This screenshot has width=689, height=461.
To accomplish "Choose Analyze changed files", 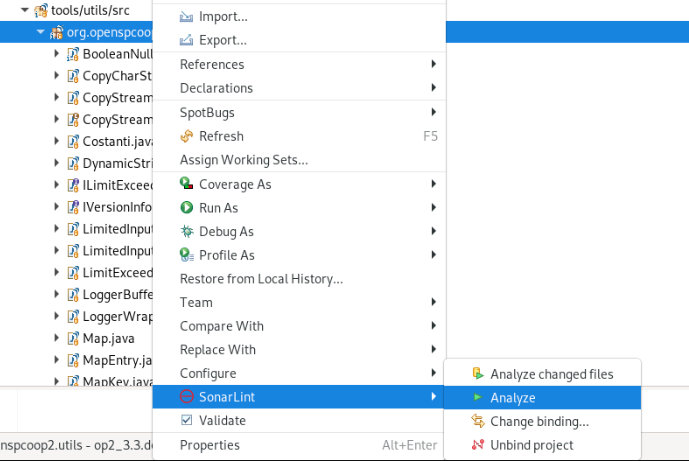I will point(542,374).
